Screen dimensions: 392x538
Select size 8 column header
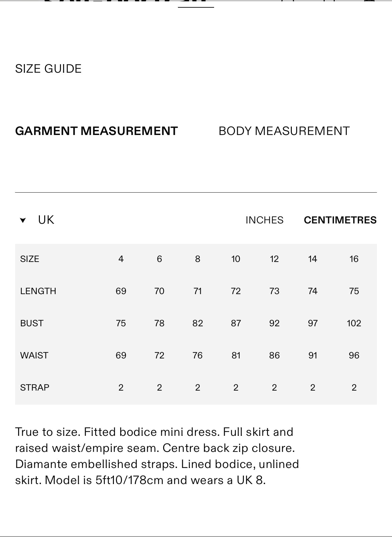(198, 259)
